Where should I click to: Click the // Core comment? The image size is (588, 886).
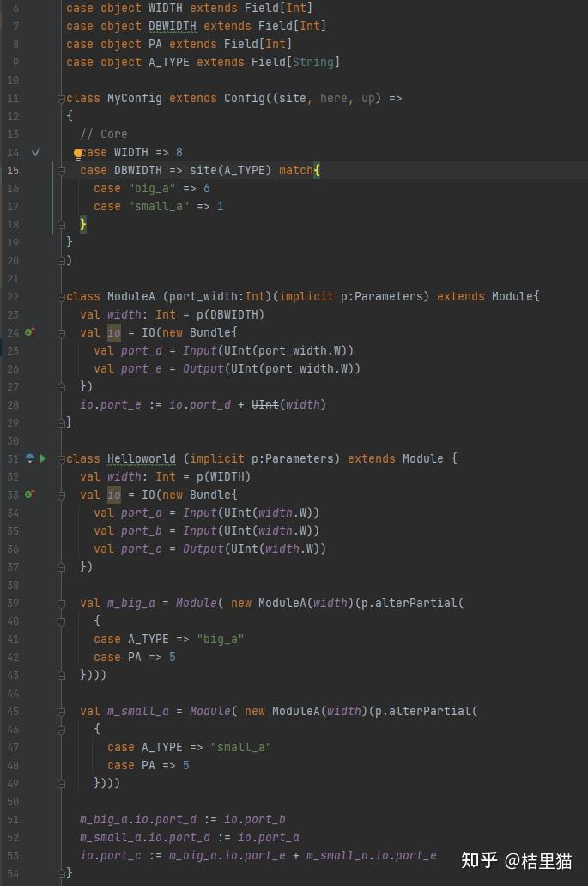[x=103, y=134]
